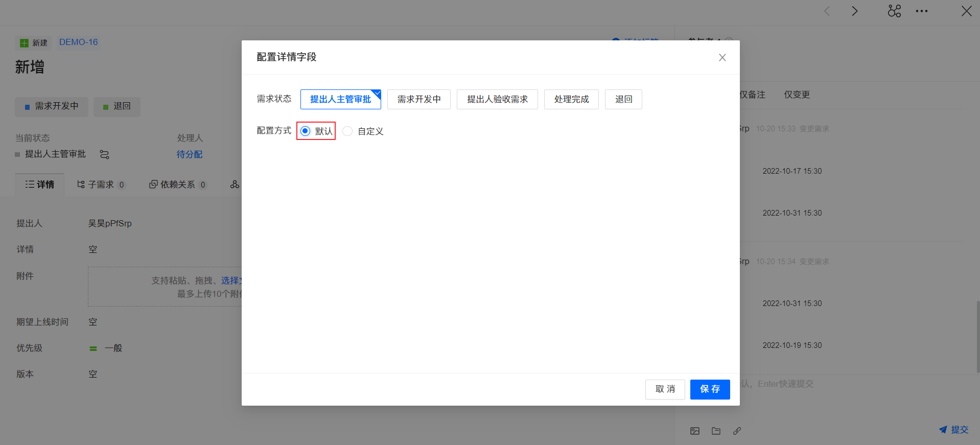Viewport: 980px width, 445px height.
Task: Open the workflow icon beside 提出人主管审批
Action: (x=104, y=154)
